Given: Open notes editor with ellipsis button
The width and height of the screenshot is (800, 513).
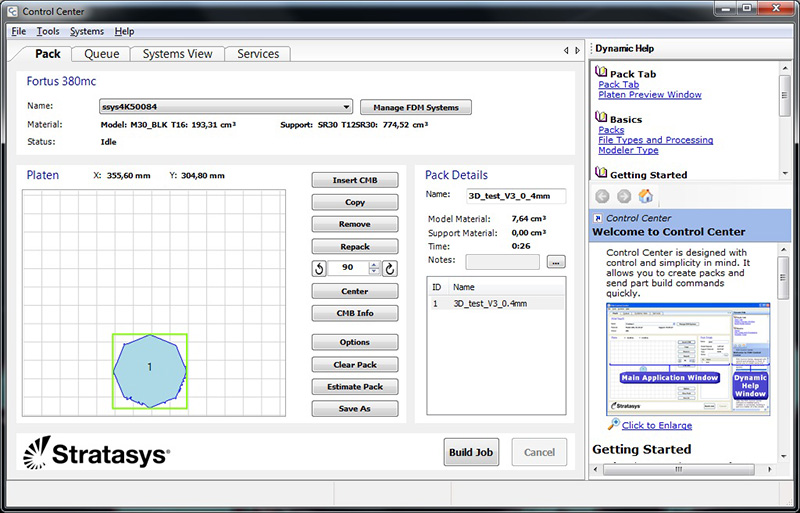Looking at the screenshot, I should pyautogui.click(x=556, y=262).
